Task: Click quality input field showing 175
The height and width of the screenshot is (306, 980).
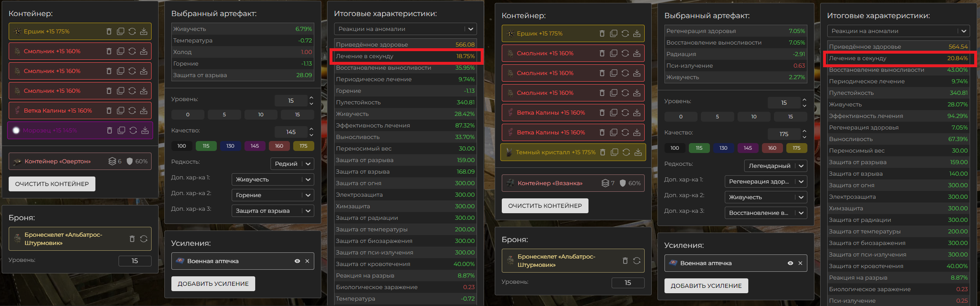Action: click(784, 134)
